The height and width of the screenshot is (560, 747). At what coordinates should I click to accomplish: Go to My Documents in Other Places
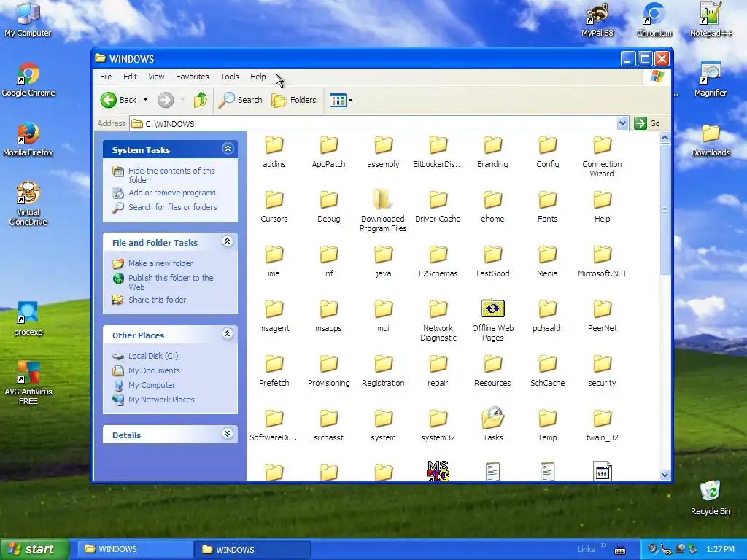154,370
